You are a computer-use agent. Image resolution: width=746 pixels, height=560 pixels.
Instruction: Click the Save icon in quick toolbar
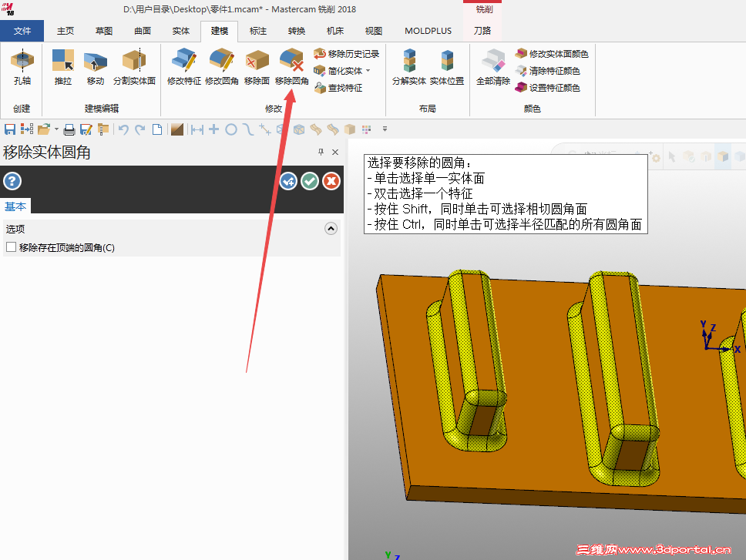9,129
